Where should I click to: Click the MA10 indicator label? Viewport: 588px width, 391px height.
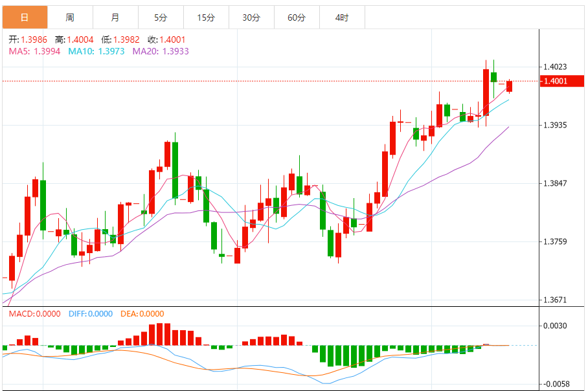(x=96, y=51)
